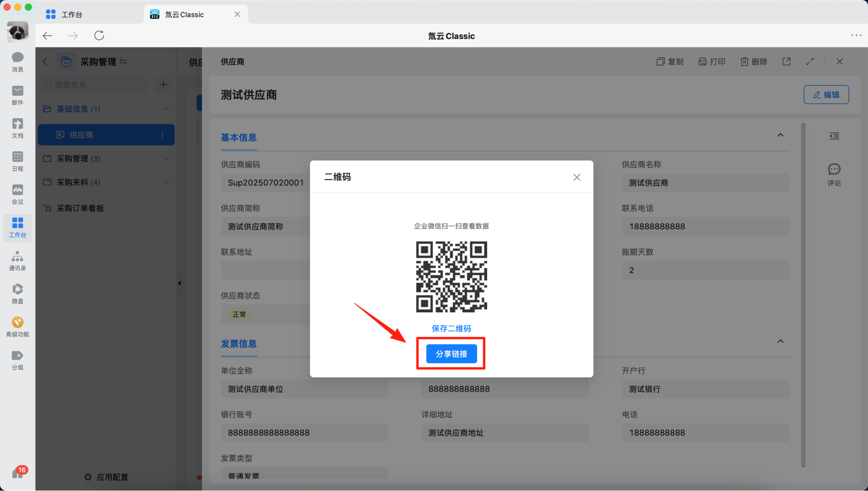
Task: Open 采购订单看板 in the sidebar
Action: (80, 208)
